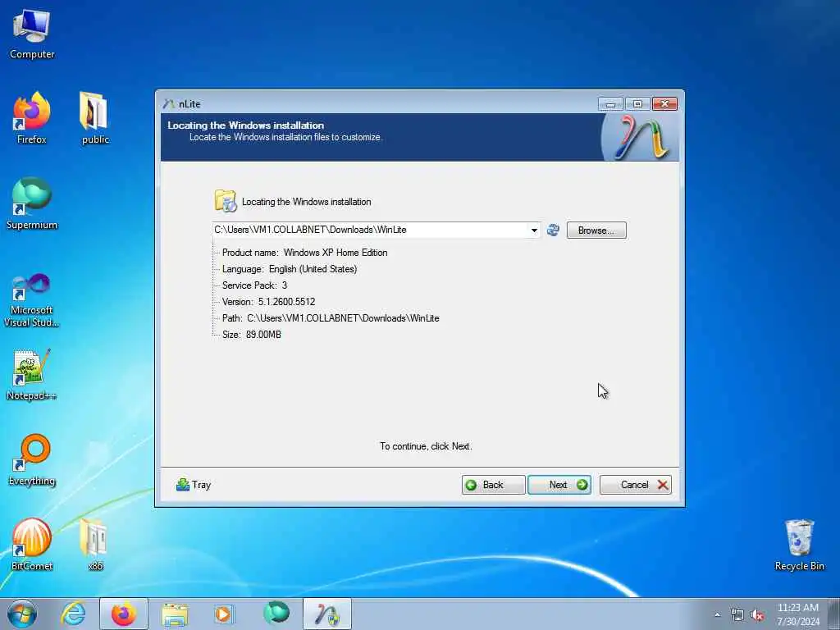Select Language: English (United States) row
Screen dimensions: 840x630
290,269
